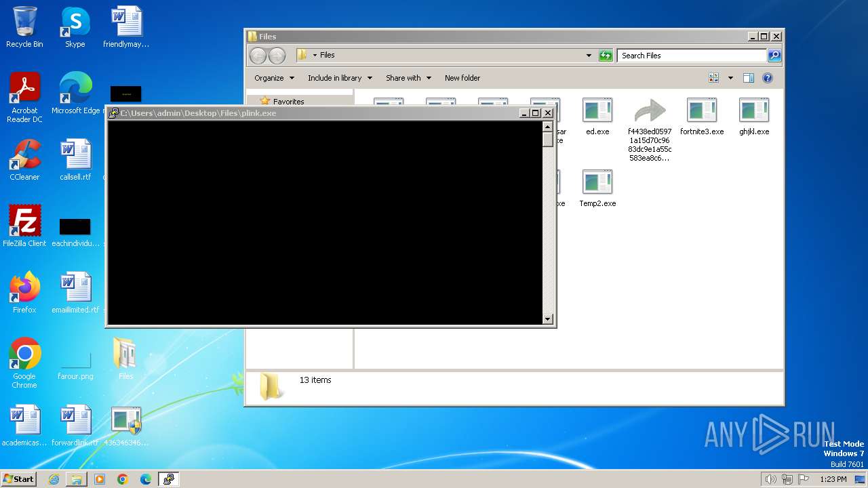Expand the address bar history dropdown
The image size is (868, 488).
589,56
